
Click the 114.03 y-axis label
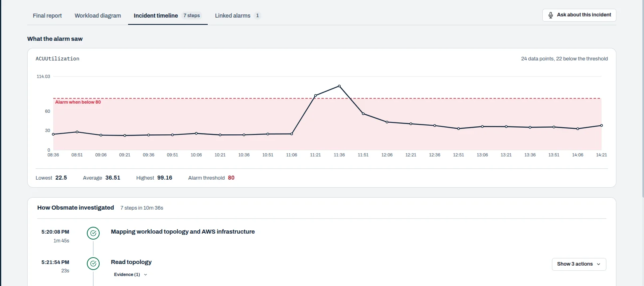tap(43, 76)
